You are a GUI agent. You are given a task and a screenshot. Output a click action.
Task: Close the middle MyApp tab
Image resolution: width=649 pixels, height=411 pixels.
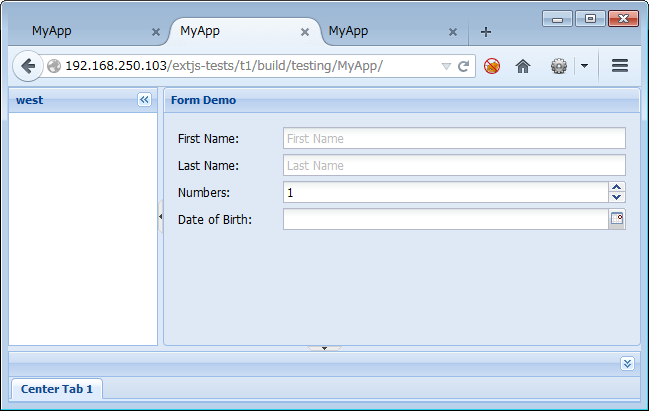click(305, 32)
